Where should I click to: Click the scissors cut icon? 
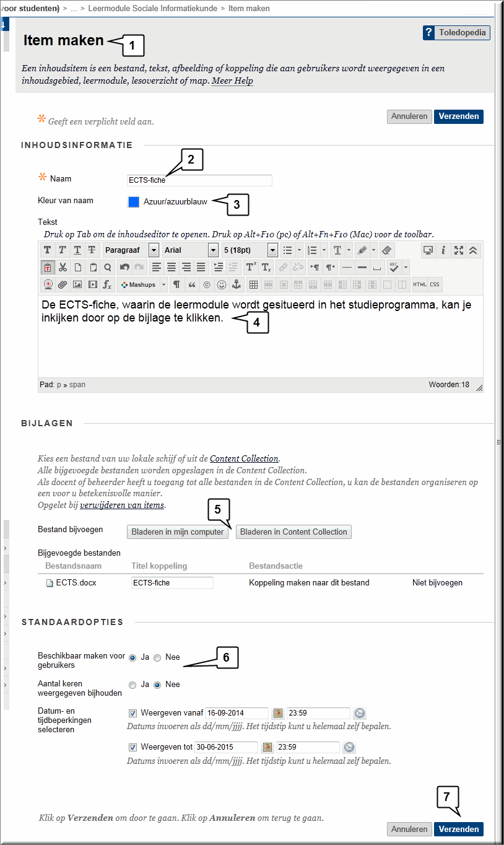[63, 268]
